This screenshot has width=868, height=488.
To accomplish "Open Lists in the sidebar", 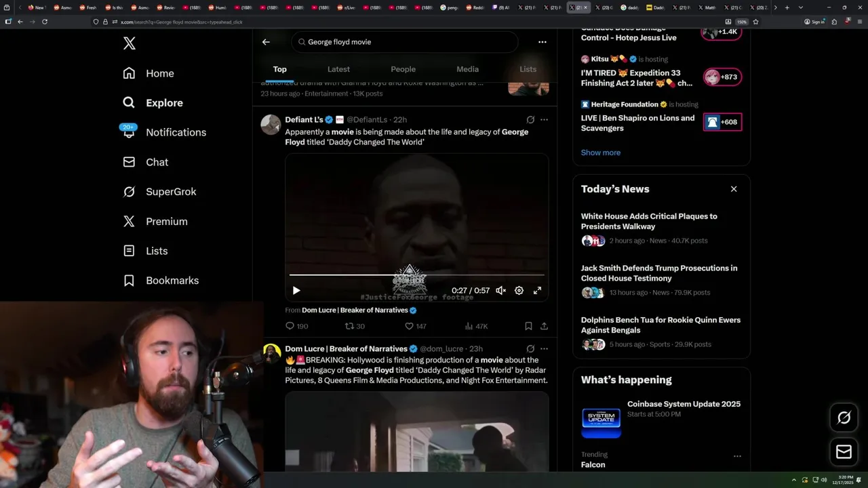I will point(145,251).
